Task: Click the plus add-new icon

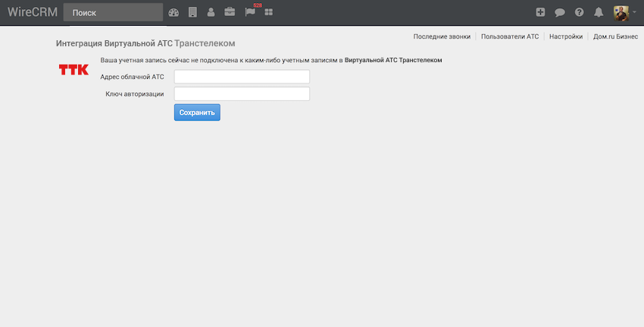Action: coord(540,12)
